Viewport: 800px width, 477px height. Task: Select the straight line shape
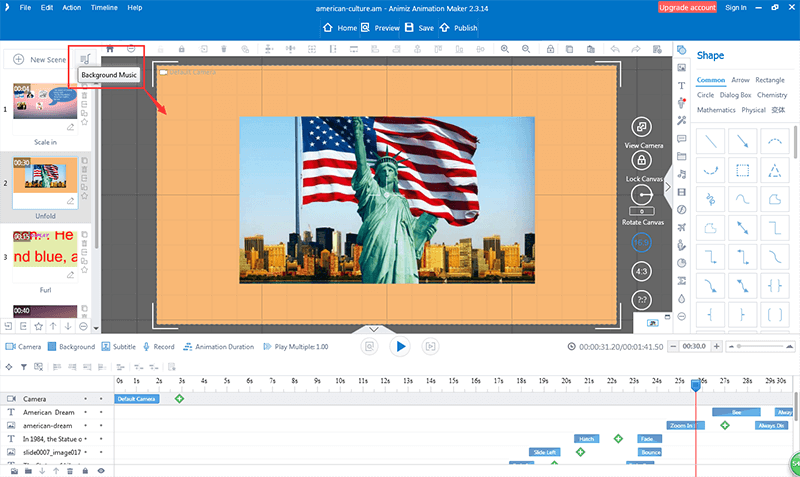(711, 140)
